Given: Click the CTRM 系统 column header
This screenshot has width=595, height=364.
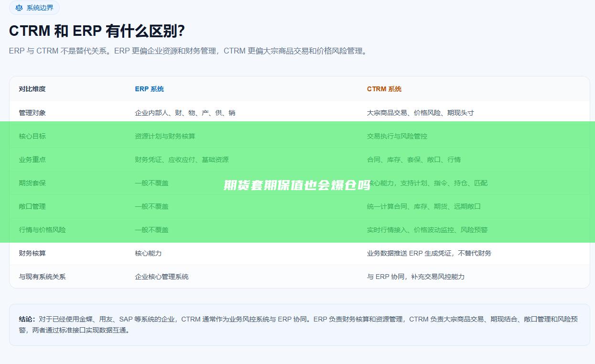Looking at the screenshot, I should (384, 89).
